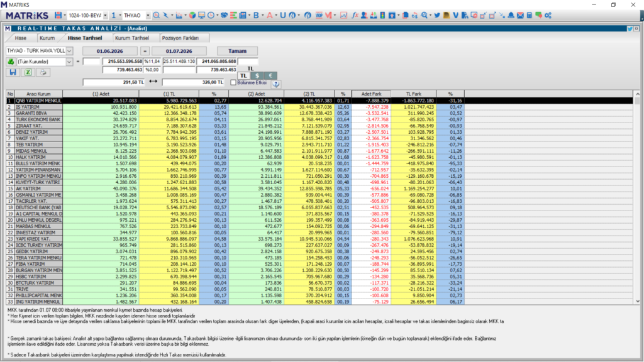Screen dimensions: 644x362
Task: Switch to the Kurum tab
Action: [47, 38]
